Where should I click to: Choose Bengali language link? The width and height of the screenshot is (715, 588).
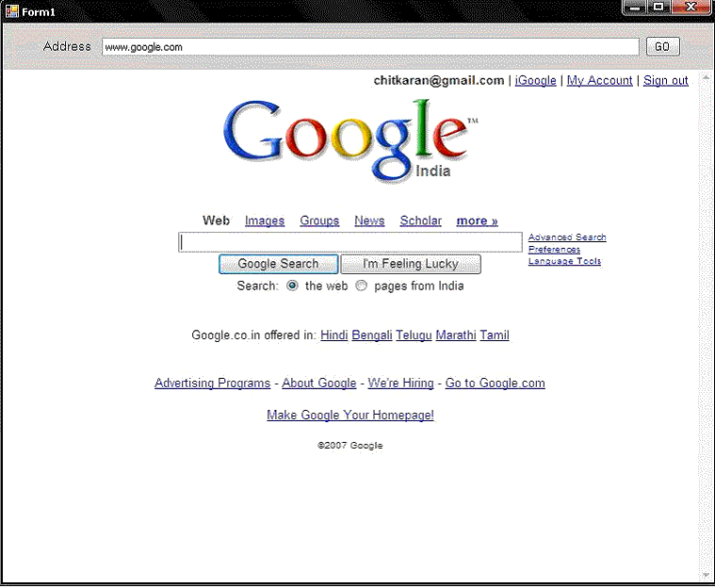click(x=372, y=335)
